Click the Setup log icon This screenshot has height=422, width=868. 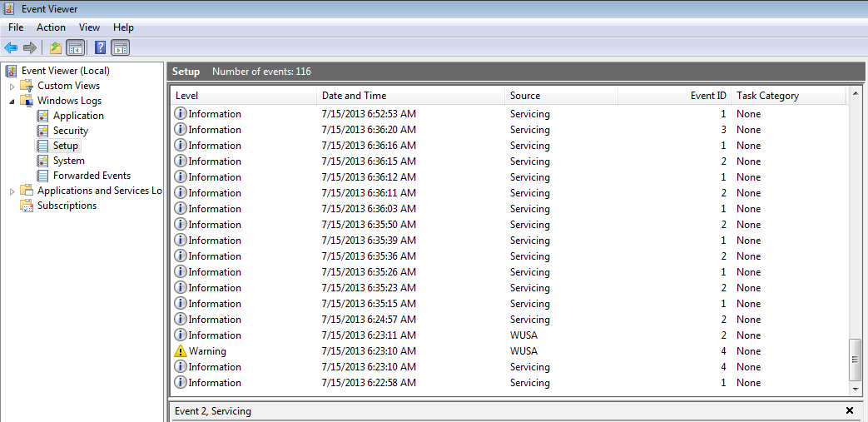point(42,146)
